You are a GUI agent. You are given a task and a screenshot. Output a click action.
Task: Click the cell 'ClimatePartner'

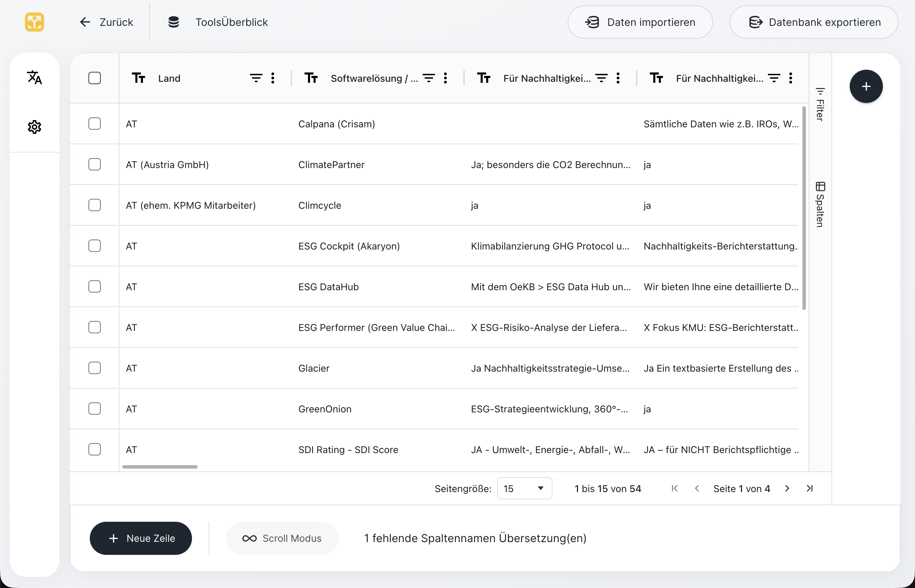point(378,165)
